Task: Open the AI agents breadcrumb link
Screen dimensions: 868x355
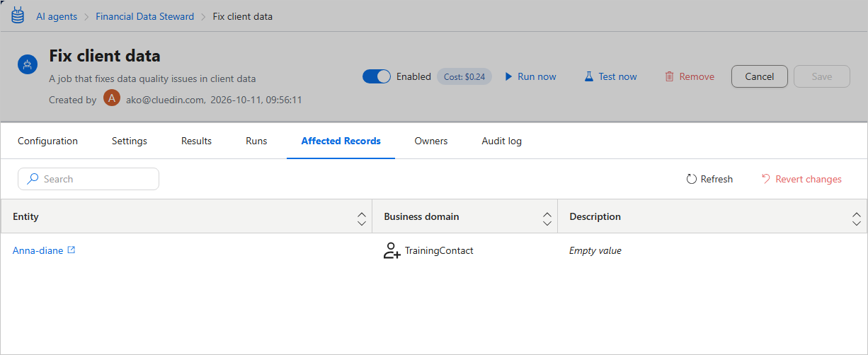Action: (x=57, y=16)
